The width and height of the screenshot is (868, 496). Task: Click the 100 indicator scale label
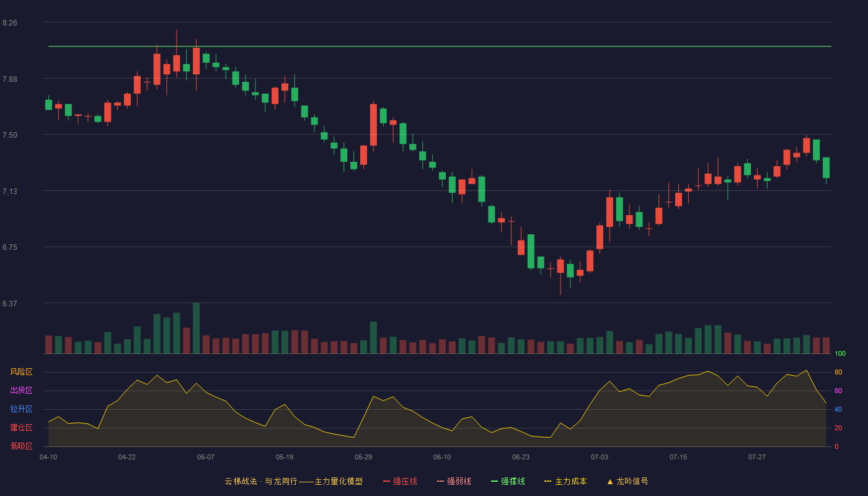pyautogui.click(x=840, y=354)
